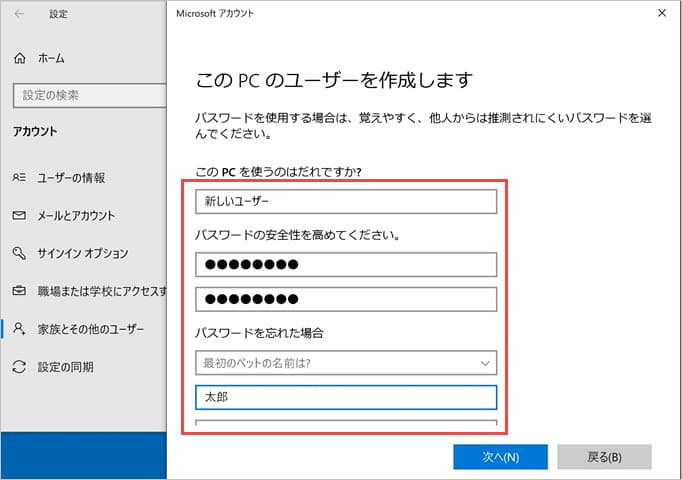Screen dimensions: 682x480
Task: Select 家族とその他のユーザー in sidebar
Action: point(90,329)
